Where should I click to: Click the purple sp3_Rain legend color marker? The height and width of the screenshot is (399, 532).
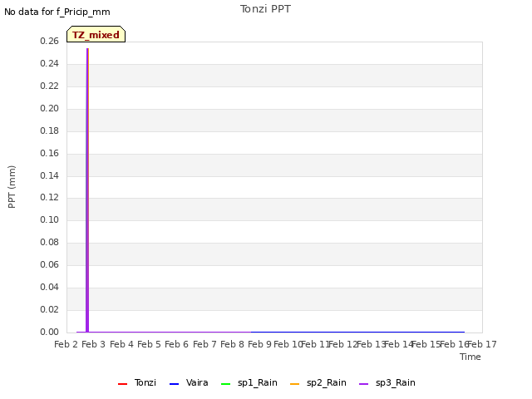pyautogui.click(x=364, y=384)
